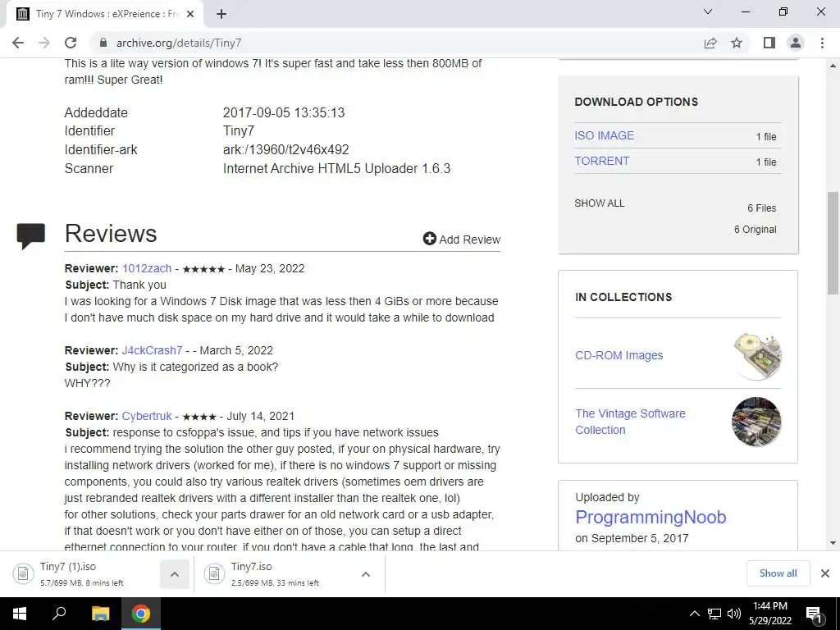Open File Explorer from the taskbar
Viewport: 840px width, 630px height.
[x=100, y=614]
